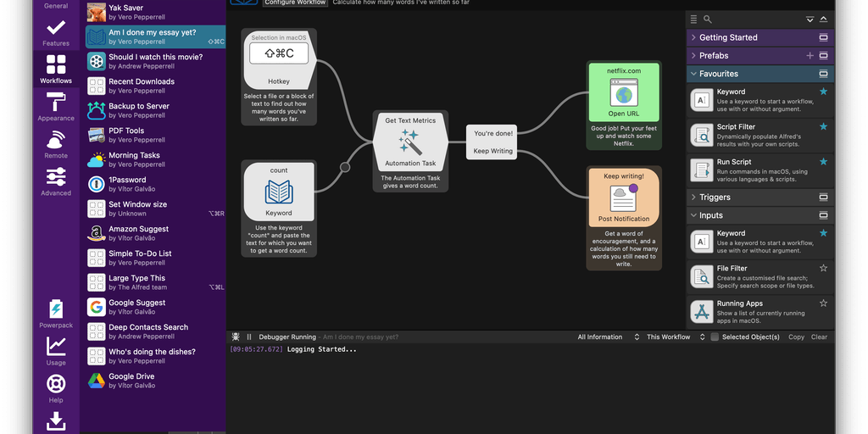The image size is (868, 434).
Task: Select the Morning Tasks workflow
Action: coord(134,156)
